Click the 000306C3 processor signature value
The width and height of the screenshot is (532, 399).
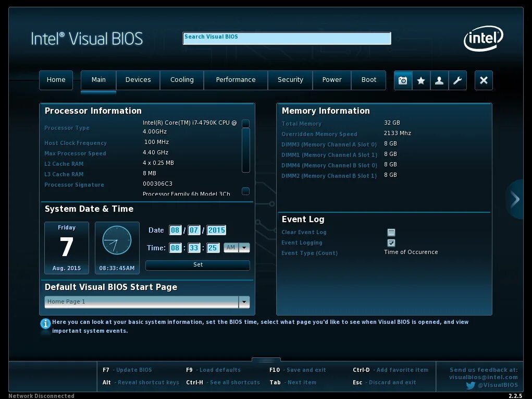point(157,184)
